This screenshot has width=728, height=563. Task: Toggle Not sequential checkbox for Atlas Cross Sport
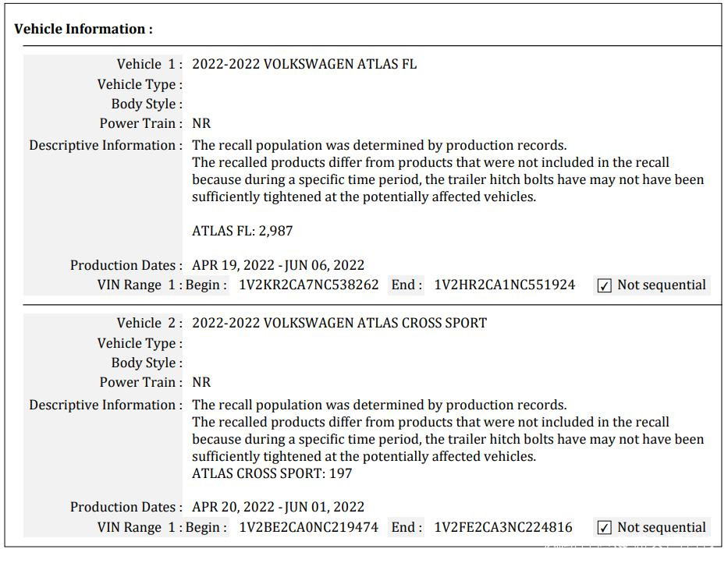pos(604,528)
